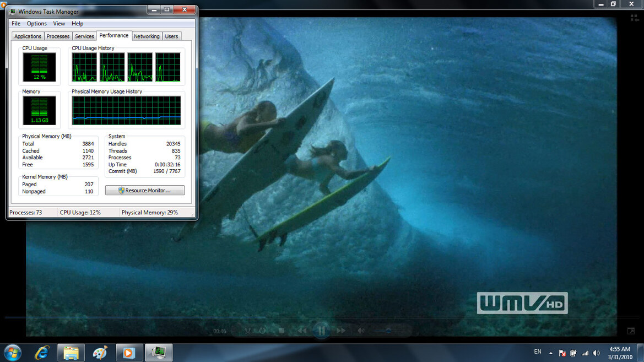Viewport: 644px width, 362px height.
Task: Click the system tray speaker volume icon
Action: [x=597, y=353]
